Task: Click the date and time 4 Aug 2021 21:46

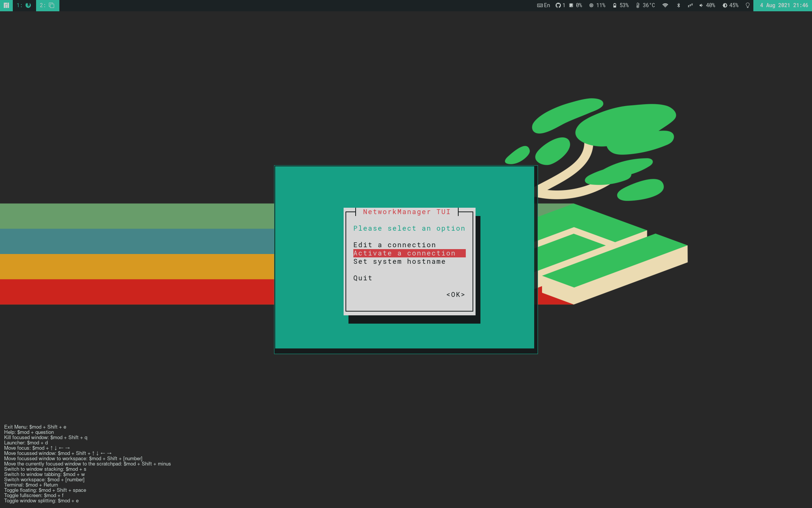Action: click(x=783, y=5)
